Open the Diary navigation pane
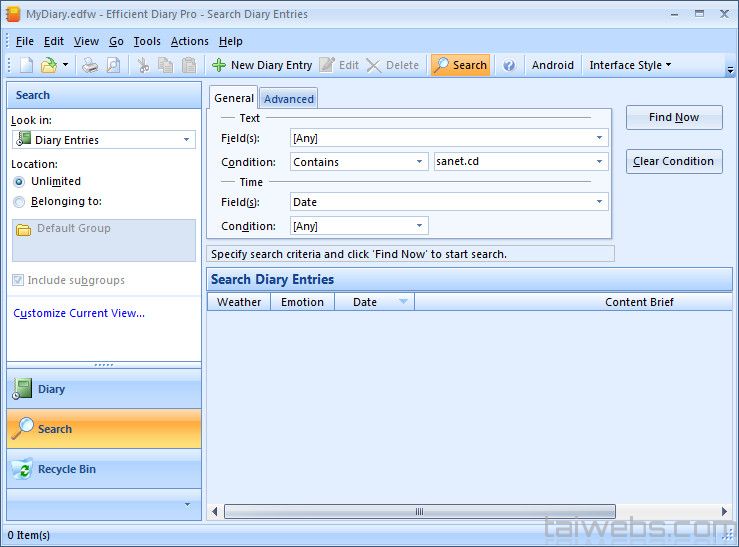This screenshot has width=739, height=547. (104, 389)
